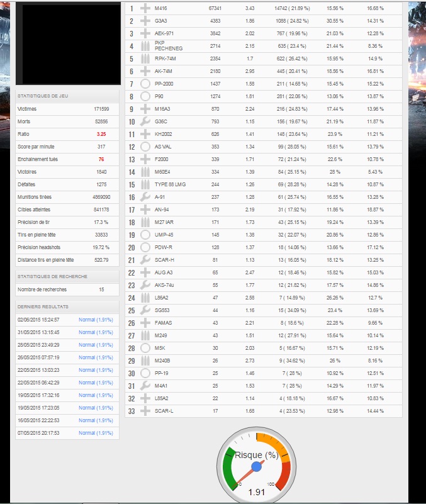
Task: Select the SCAR-L row in the weapons table
Action: pos(263,411)
